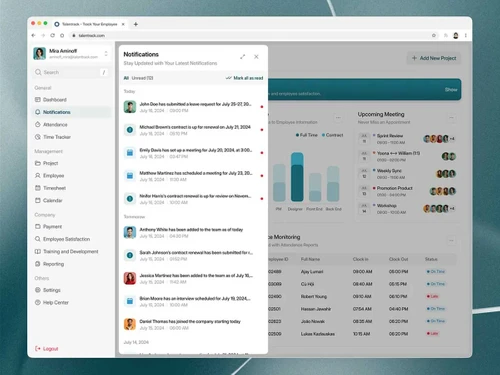The image size is (500, 375).
Task: Click Show on the teal banner
Action: 451,90
